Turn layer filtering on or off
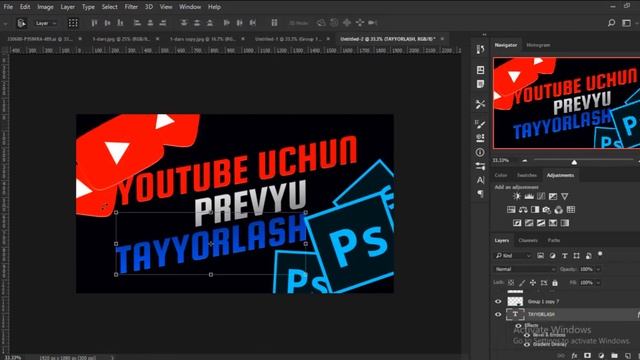Viewport: 640px width, 360px height. click(600, 254)
